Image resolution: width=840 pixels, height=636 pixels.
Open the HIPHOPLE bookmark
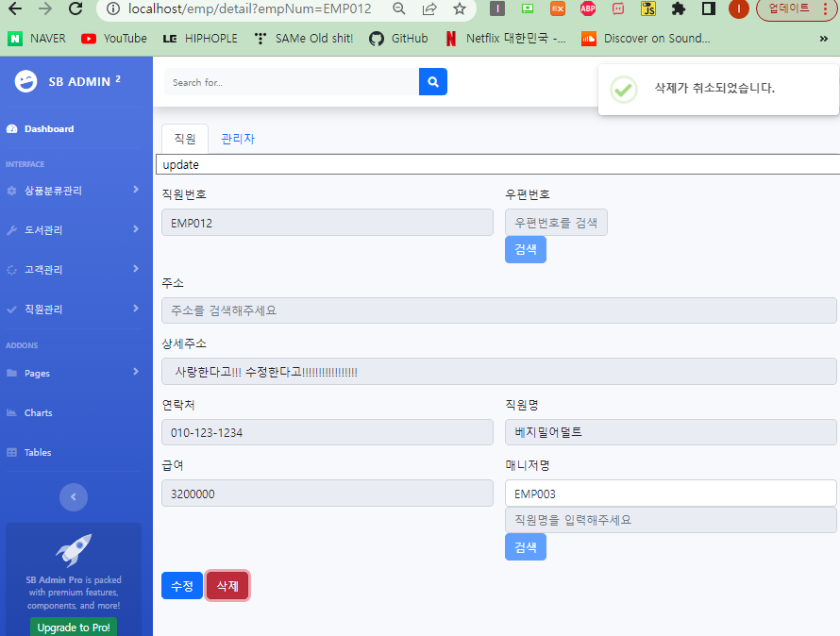pos(200,39)
